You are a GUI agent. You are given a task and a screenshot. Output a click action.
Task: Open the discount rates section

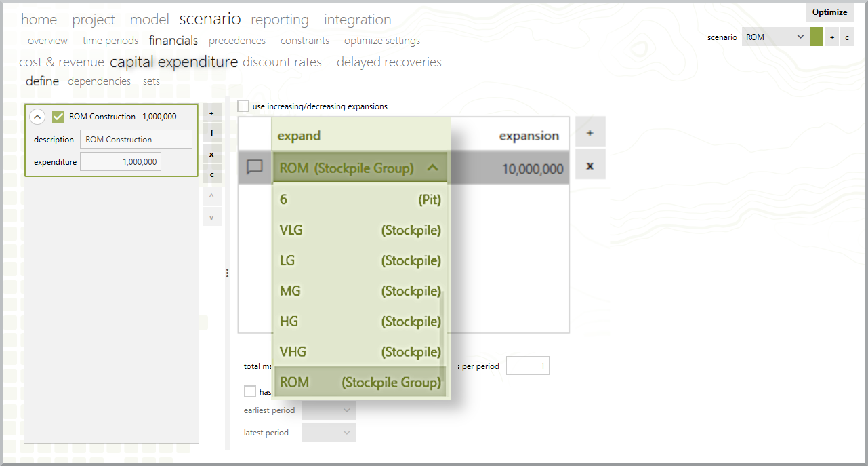282,62
